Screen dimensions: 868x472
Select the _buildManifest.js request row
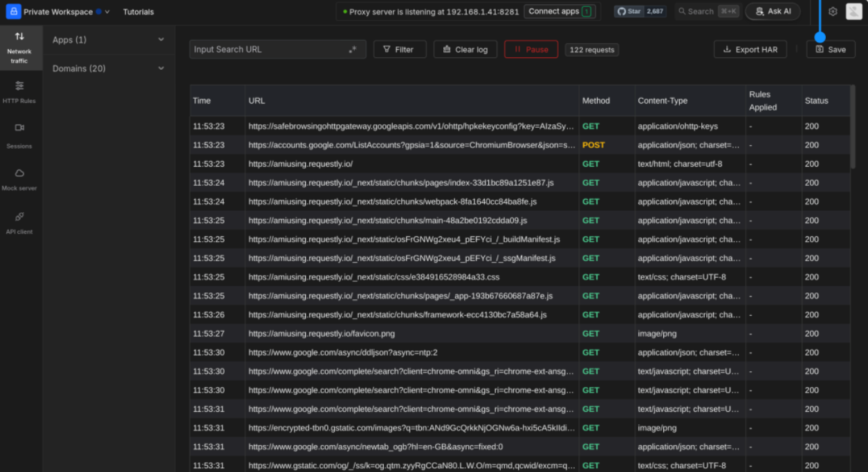pos(519,239)
